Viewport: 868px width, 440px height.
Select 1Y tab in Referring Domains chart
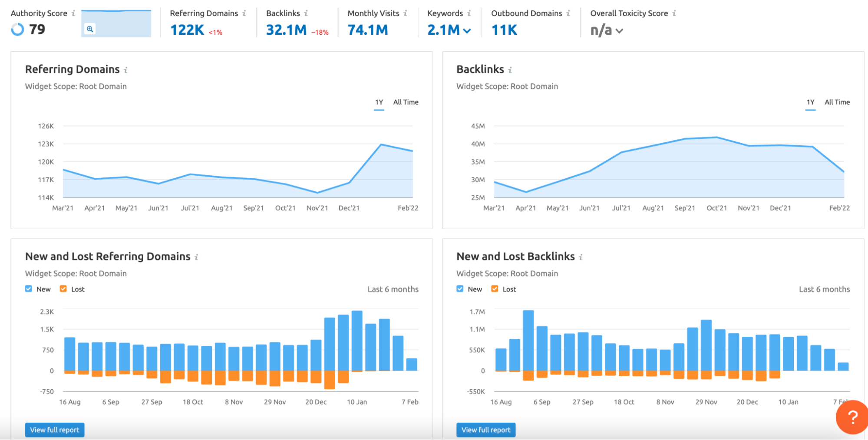point(379,102)
